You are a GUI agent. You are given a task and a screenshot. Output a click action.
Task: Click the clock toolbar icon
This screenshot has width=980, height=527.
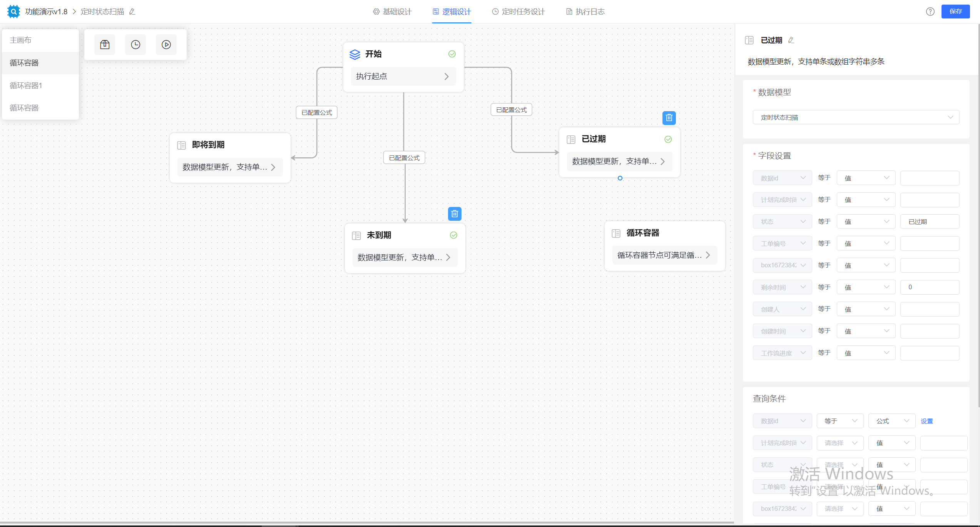coord(135,45)
